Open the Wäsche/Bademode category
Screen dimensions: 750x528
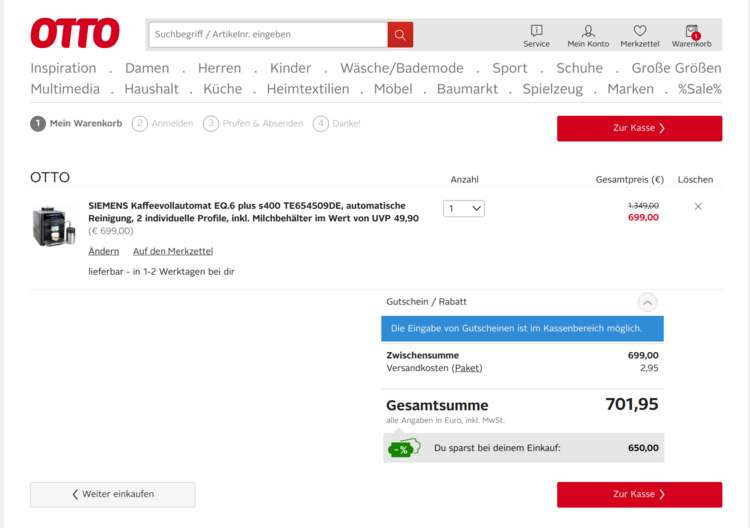click(402, 68)
